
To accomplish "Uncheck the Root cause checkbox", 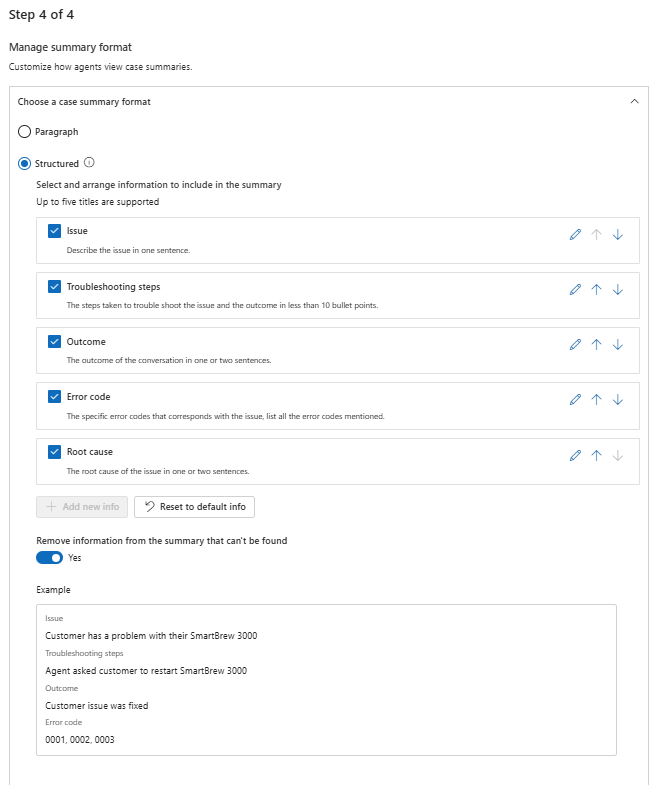I will tap(55, 452).
